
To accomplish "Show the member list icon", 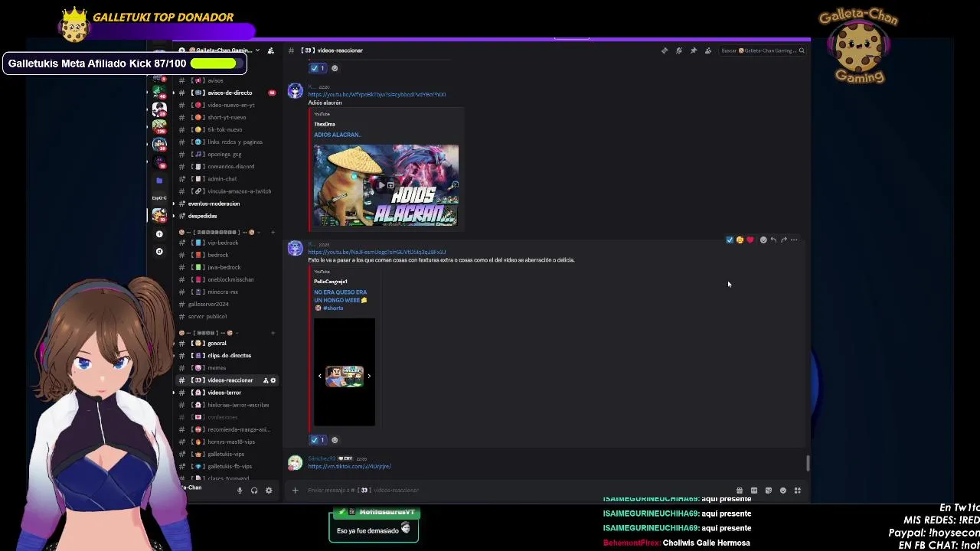I will (x=708, y=51).
